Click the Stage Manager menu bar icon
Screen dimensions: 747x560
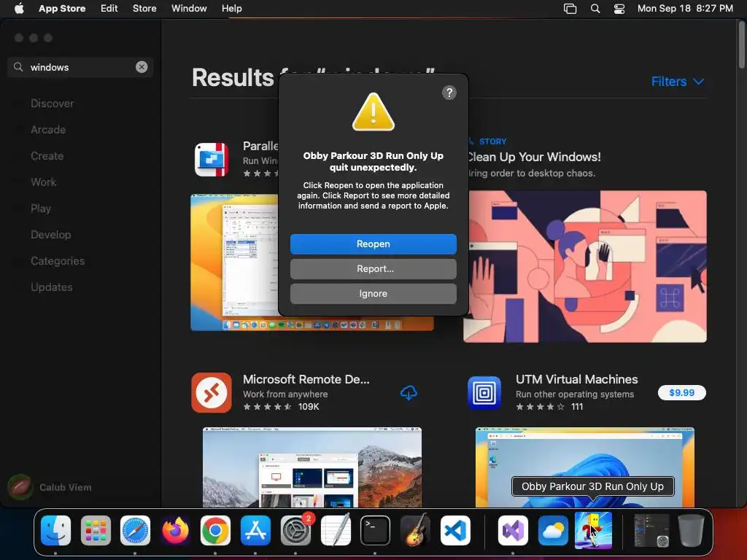(570, 8)
